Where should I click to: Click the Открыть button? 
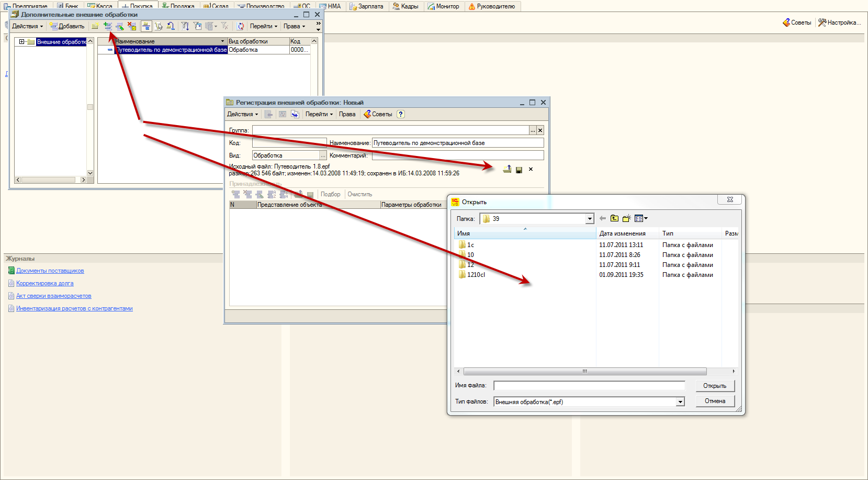coord(715,386)
